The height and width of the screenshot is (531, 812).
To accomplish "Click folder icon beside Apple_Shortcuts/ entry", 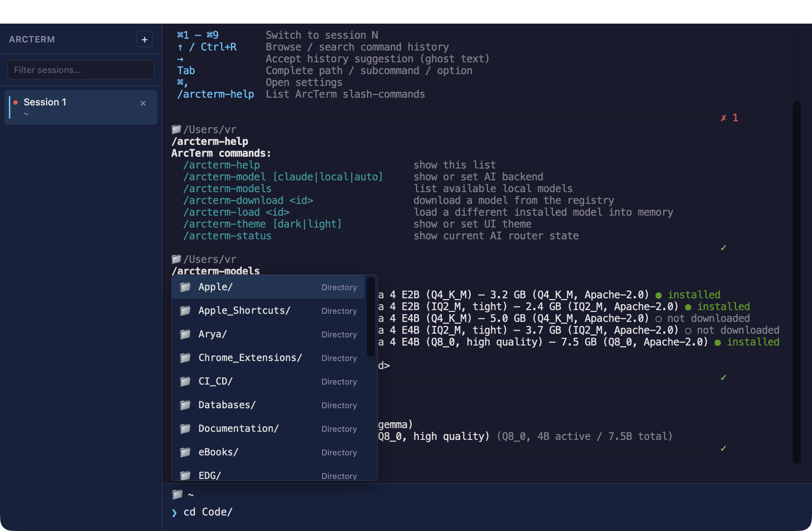I will (185, 310).
